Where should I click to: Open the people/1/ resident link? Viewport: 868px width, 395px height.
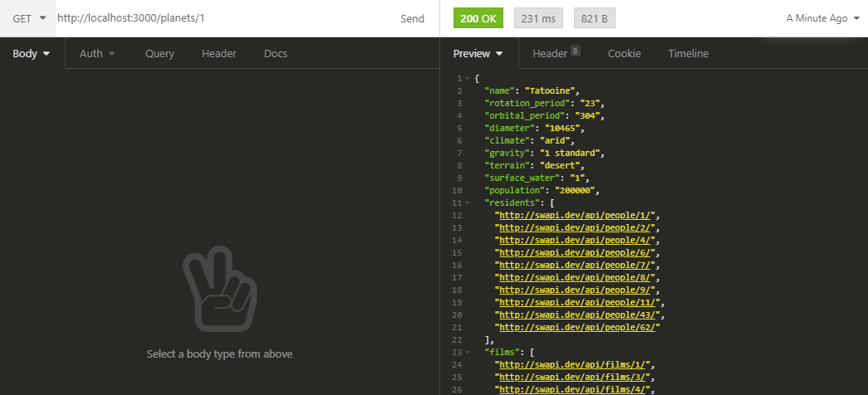576,215
